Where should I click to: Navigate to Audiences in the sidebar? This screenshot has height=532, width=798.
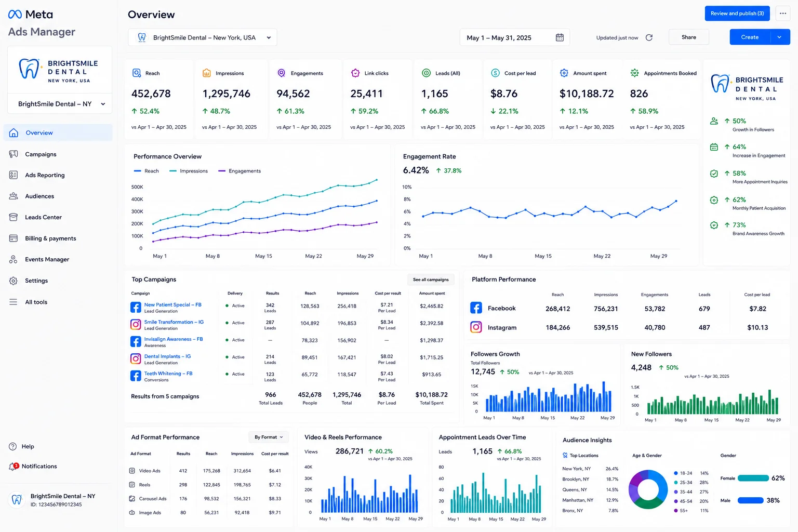click(x=58, y=196)
